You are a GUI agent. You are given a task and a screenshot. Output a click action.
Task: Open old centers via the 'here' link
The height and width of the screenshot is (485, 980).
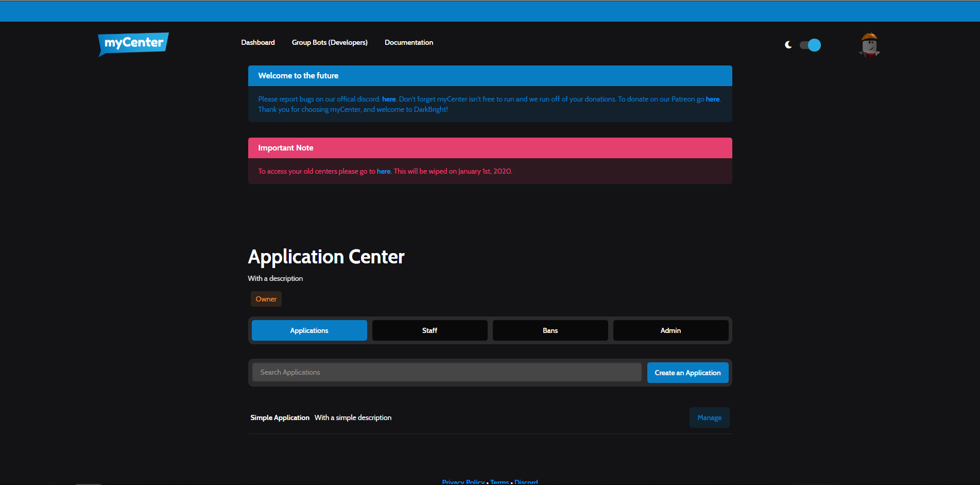383,171
